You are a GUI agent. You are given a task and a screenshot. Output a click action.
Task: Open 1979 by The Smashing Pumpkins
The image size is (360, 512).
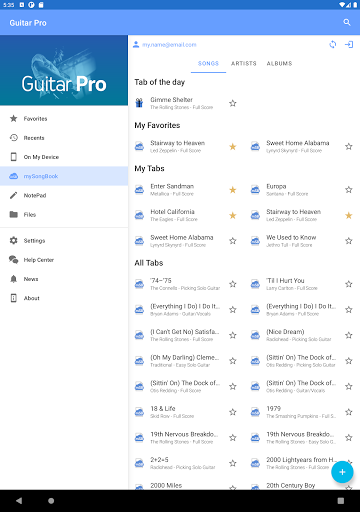coord(301,412)
